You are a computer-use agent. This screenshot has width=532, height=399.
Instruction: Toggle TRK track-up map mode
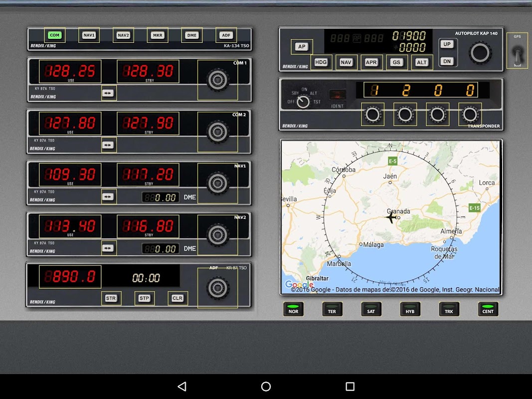[449, 309]
